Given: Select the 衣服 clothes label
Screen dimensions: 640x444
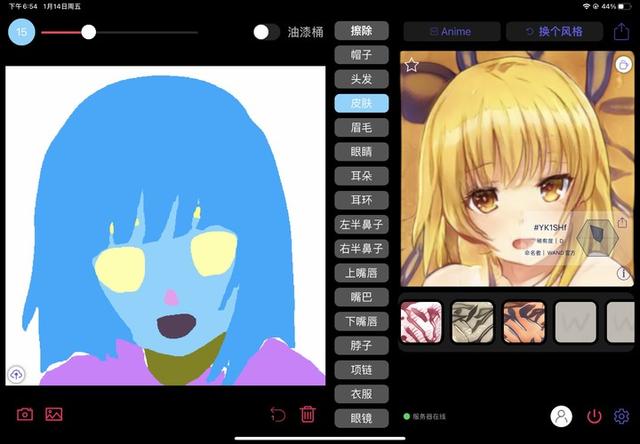Looking at the screenshot, I should coord(361,394).
